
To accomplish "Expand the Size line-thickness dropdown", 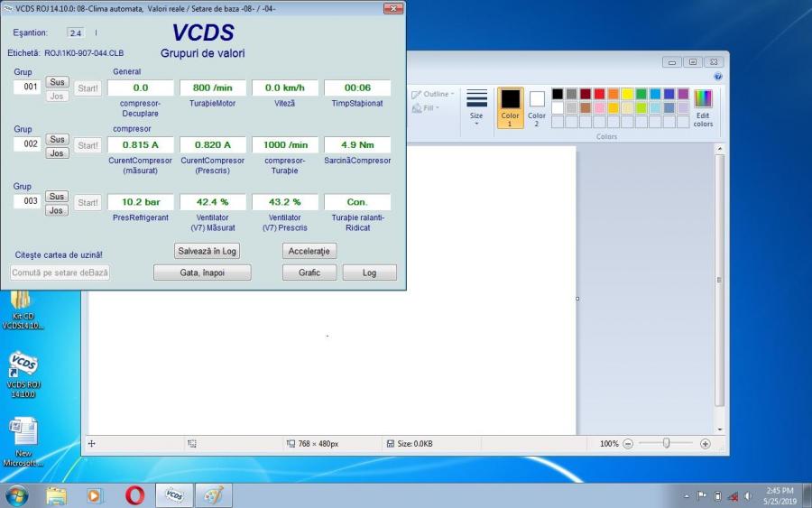I will tap(476, 108).
